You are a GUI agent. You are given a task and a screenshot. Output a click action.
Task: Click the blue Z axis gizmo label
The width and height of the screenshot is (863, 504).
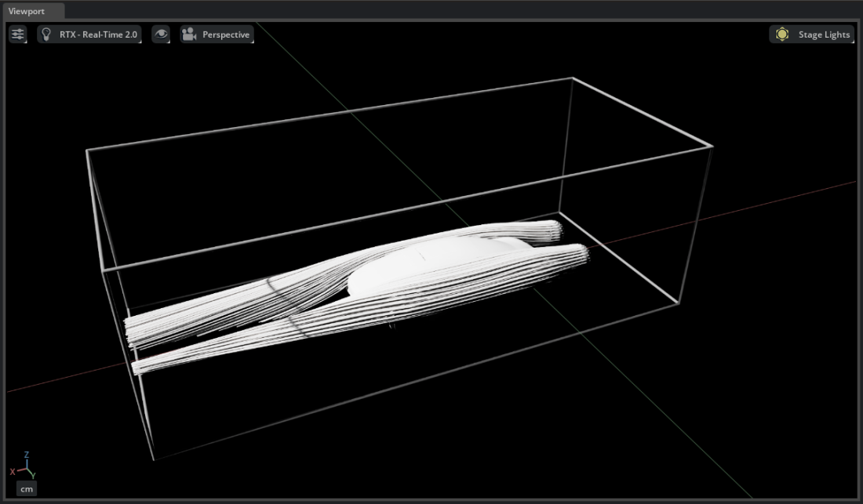coord(27,455)
